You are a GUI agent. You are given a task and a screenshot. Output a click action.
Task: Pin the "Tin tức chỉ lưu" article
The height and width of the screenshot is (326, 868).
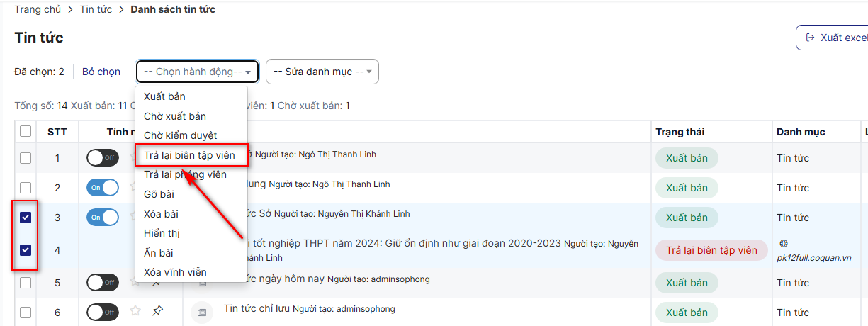(x=158, y=310)
